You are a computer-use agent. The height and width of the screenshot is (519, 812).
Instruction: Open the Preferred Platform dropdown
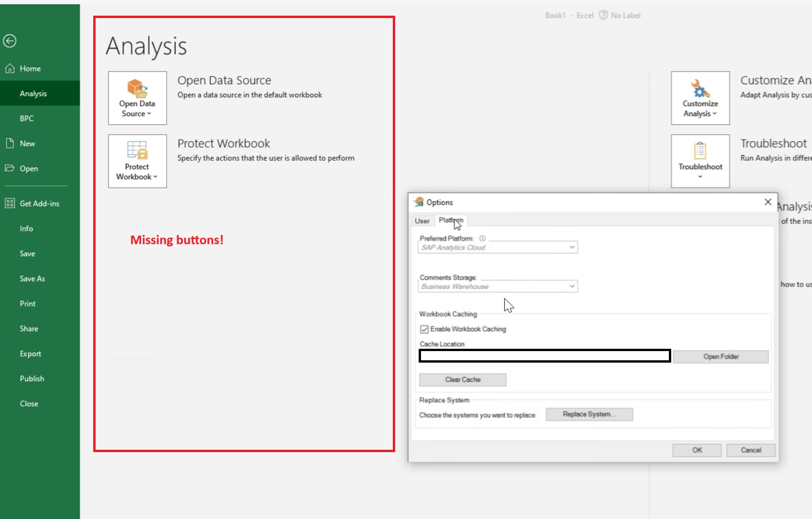[498, 248]
